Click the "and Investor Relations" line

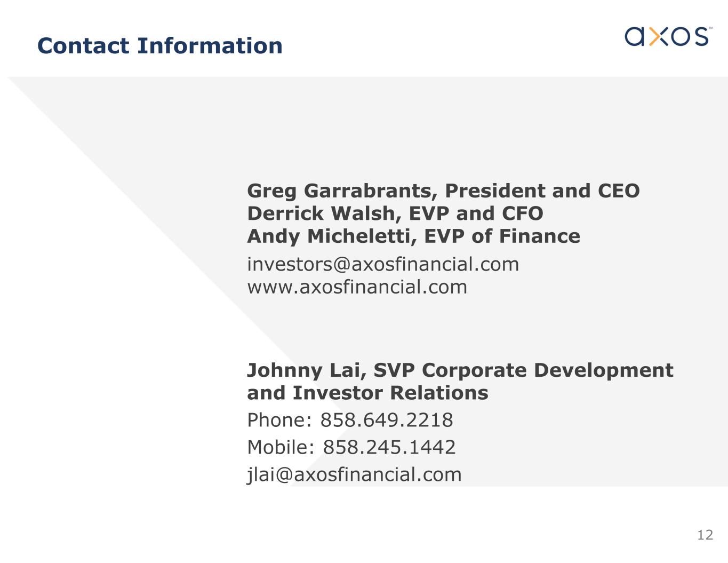pos(367,393)
